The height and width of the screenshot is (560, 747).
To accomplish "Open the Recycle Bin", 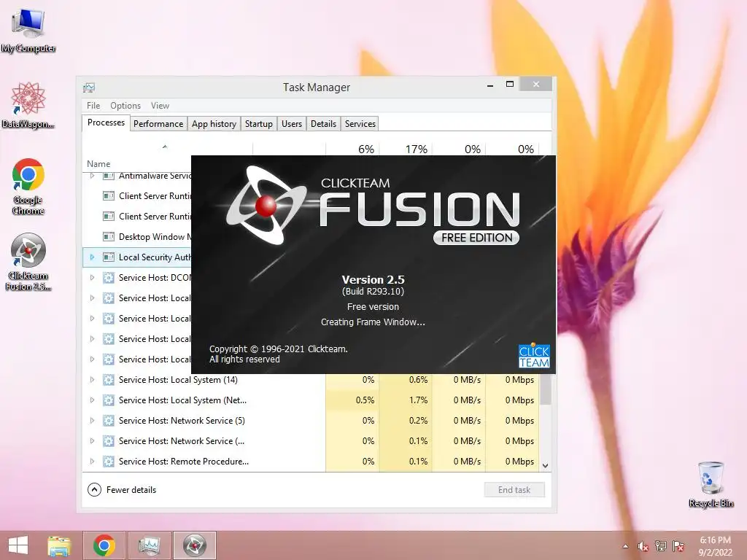I will (711, 484).
